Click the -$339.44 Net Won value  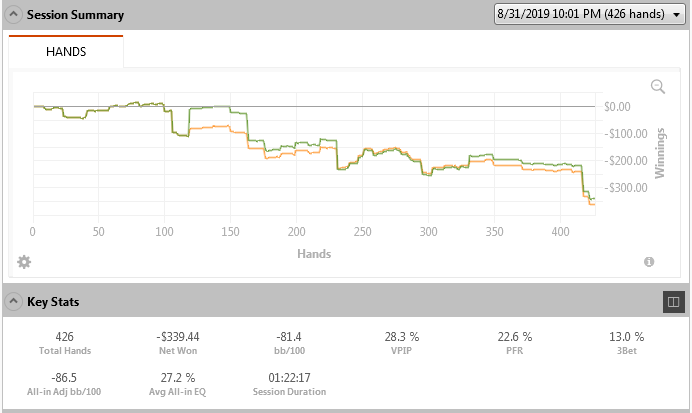pos(178,337)
